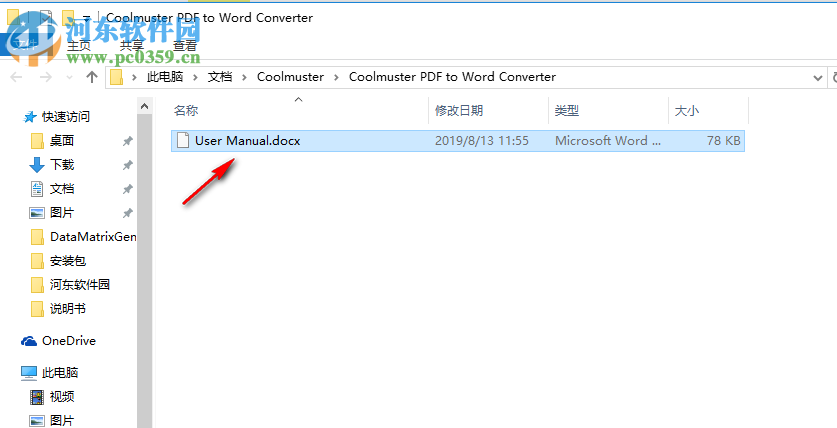Select OneDrive in navigation pane
Image resolution: width=837 pixels, height=428 pixels.
[x=69, y=340]
